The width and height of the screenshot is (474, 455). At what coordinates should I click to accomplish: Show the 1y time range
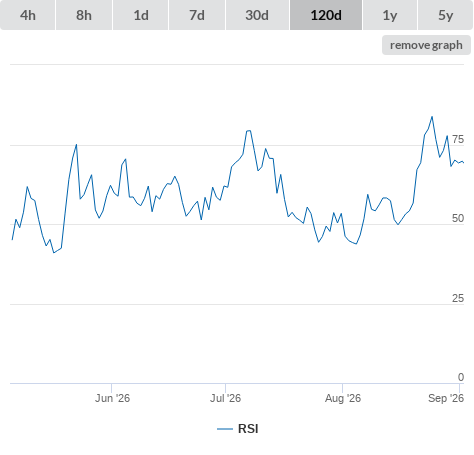390,15
